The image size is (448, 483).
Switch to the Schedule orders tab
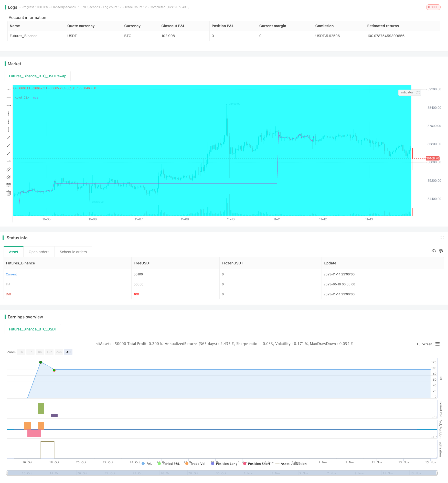coord(73,252)
